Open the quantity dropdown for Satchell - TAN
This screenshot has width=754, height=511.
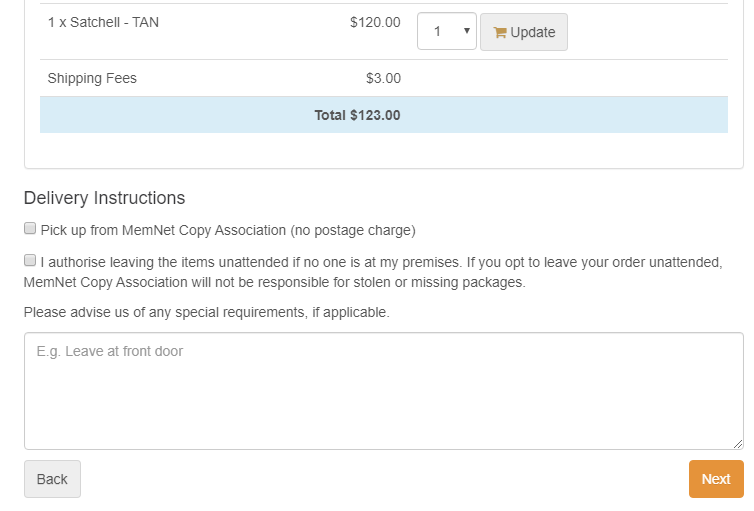pos(446,31)
